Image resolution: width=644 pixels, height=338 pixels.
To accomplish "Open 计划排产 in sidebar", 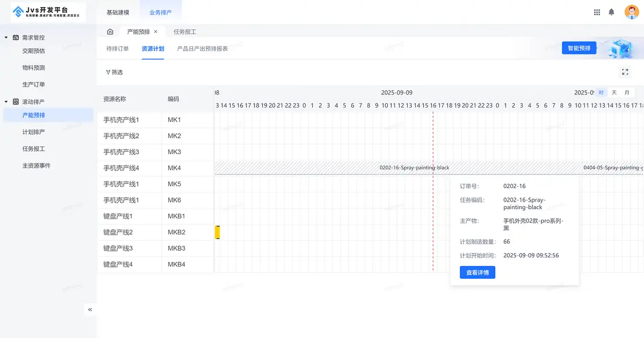I will pyautogui.click(x=33, y=132).
